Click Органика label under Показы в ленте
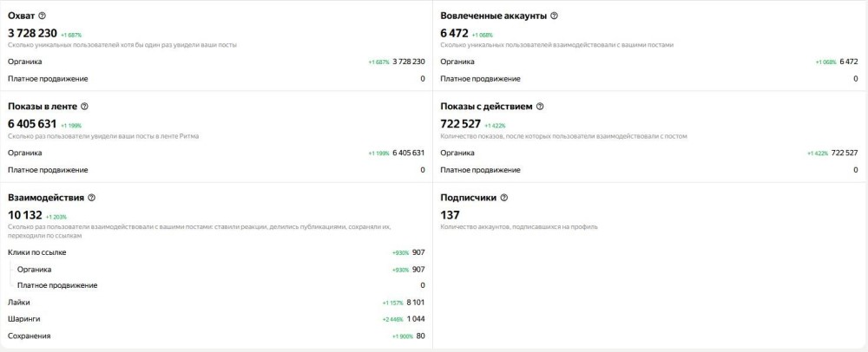868x352 pixels. point(25,153)
